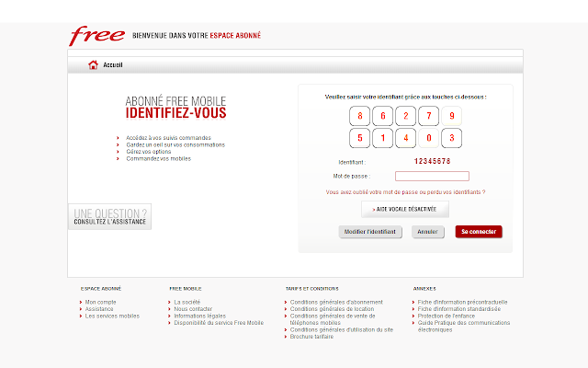Image resolution: width=588 pixels, height=368 pixels.
Task: Open the Accueil menu item
Action: tap(113, 65)
